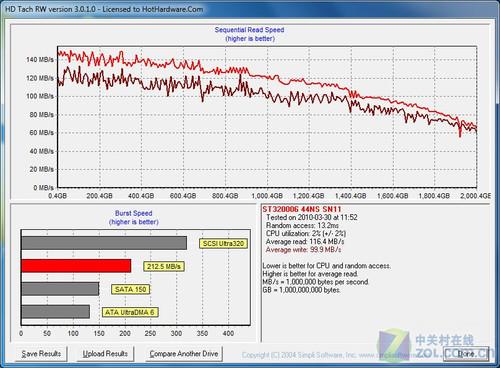Viewport: 500px width, 368px height.
Task: Click the Sequential Read Speed chart title
Action: (x=250, y=30)
